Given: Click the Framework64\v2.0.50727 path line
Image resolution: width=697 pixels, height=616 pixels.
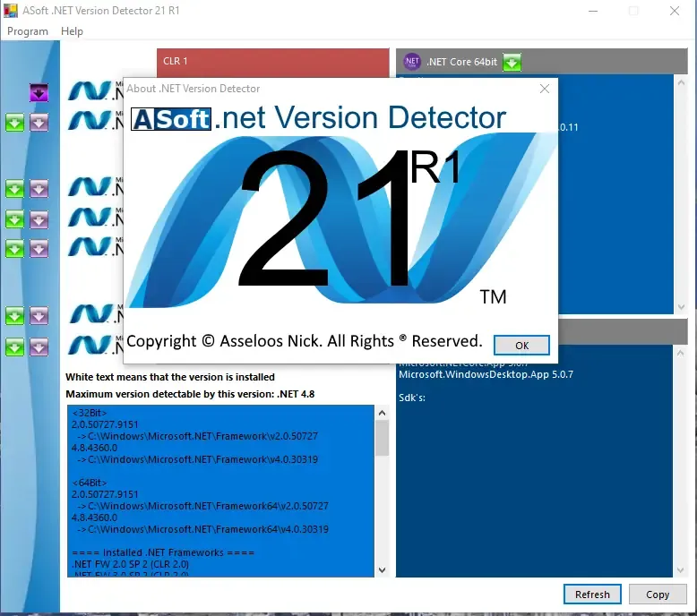Looking at the screenshot, I should coord(203,506).
